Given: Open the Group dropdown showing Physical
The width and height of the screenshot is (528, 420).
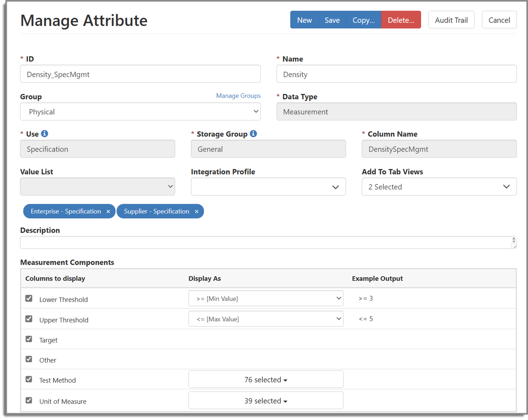Looking at the screenshot, I should click(x=140, y=111).
